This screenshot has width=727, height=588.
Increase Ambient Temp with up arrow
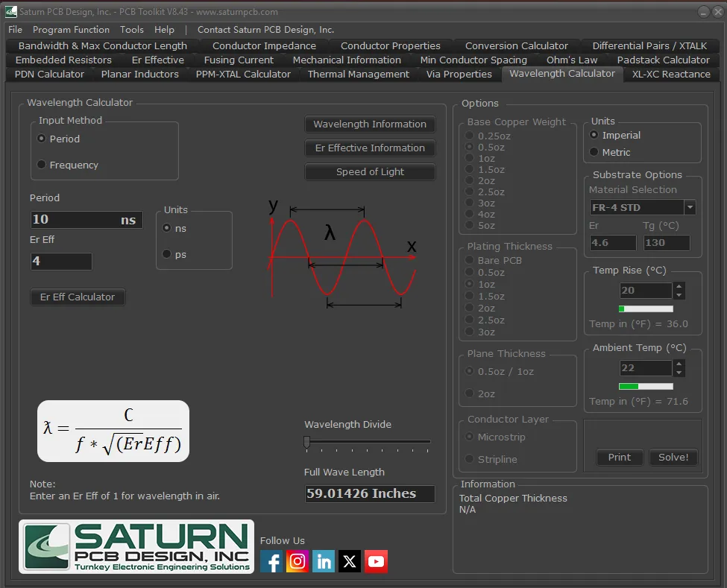[679, 364]
